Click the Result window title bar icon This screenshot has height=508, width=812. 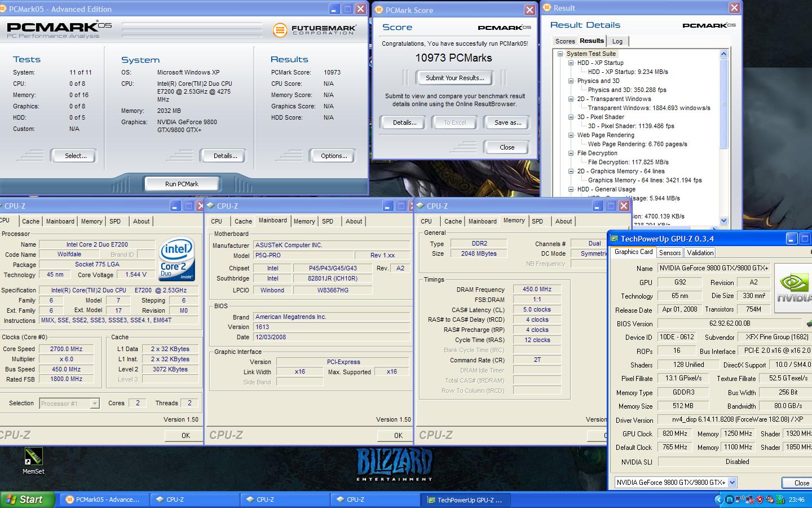click(x=547, y=8)
